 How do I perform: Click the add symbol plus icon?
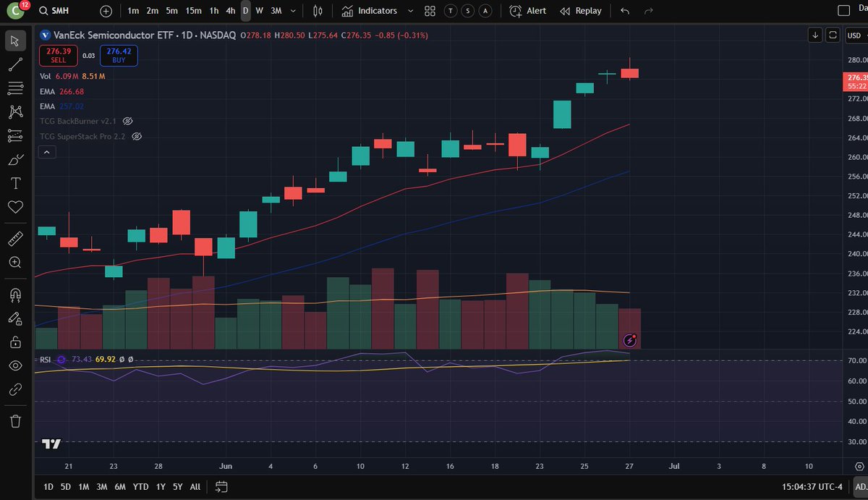pos(106,11)
